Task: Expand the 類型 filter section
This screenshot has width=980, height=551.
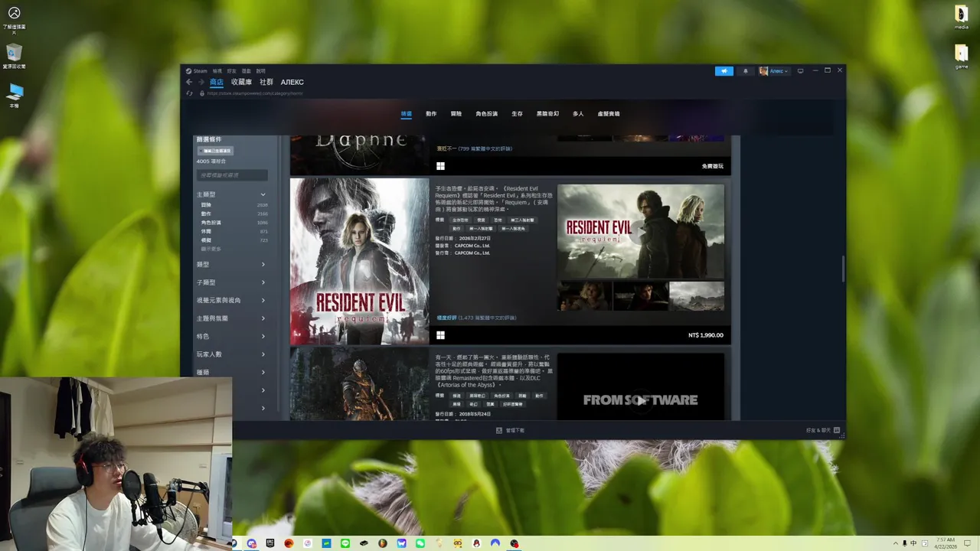Action: (x=231, y=264)
